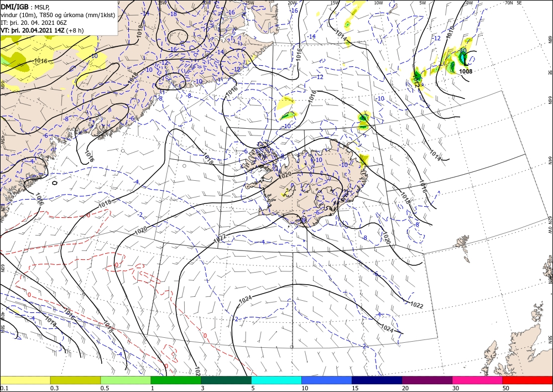
Task: Click the "50" legend tick label
Action: [506, 388]
